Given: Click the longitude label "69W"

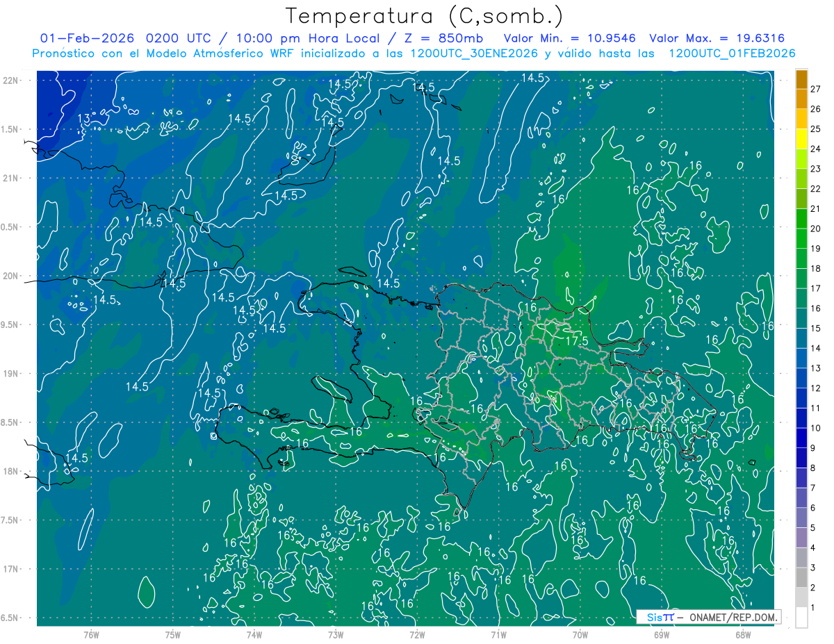Looking at the screenshot, I should pos(661,634).
